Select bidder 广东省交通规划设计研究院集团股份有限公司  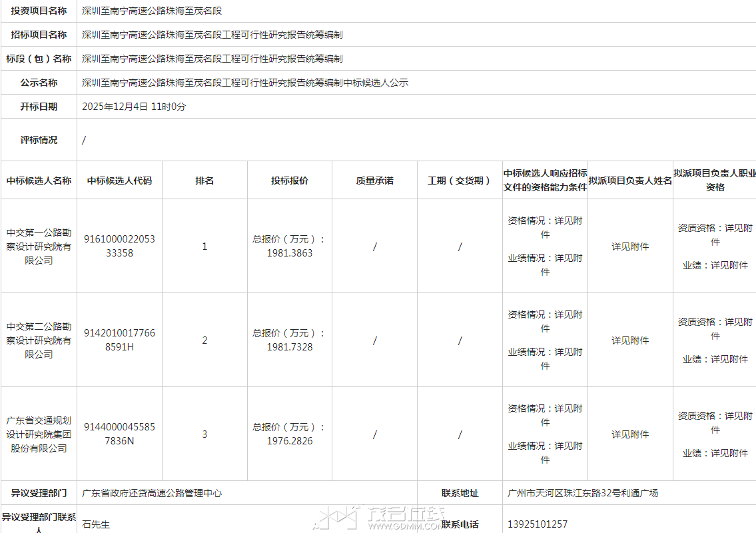tap(39, 434)
